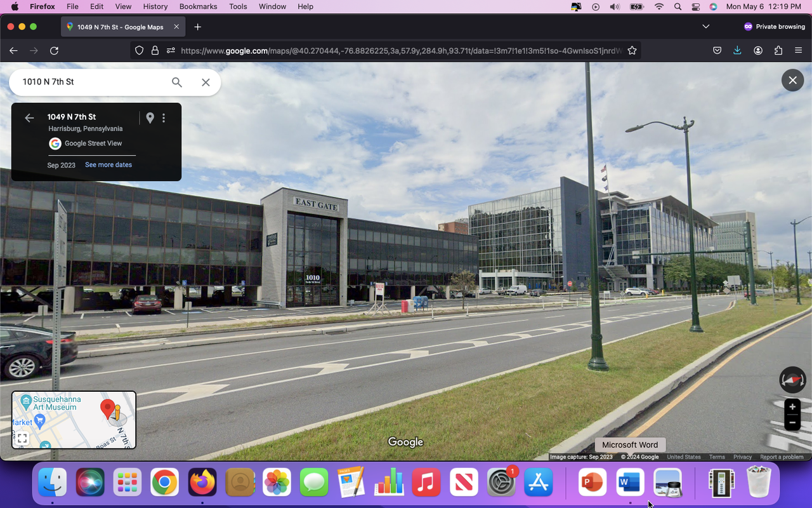Image resolution: width=812 pixels, height=508 pixels.
Task: Click the volume icon in menu bar
Action: (x=615, y=6)
